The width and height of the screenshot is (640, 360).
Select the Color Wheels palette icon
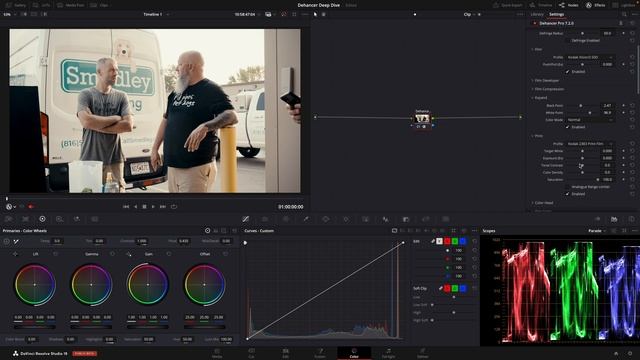[x=42, y=219]
